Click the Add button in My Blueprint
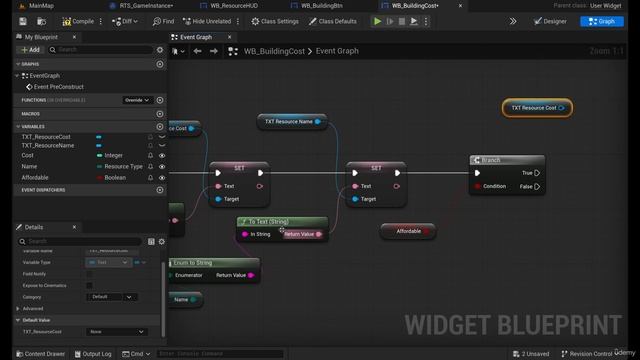 click(x=30, y=50)
